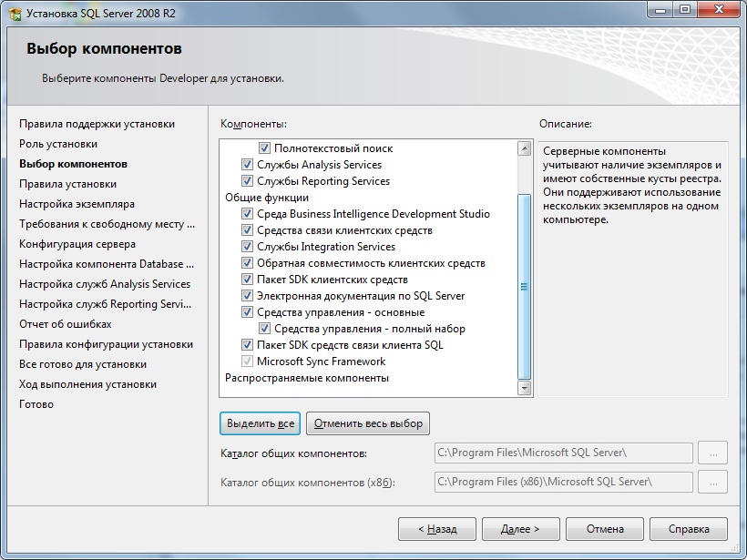Select Все готово для установки step
This screenshot has width=747, height=560.
point(83,364)
